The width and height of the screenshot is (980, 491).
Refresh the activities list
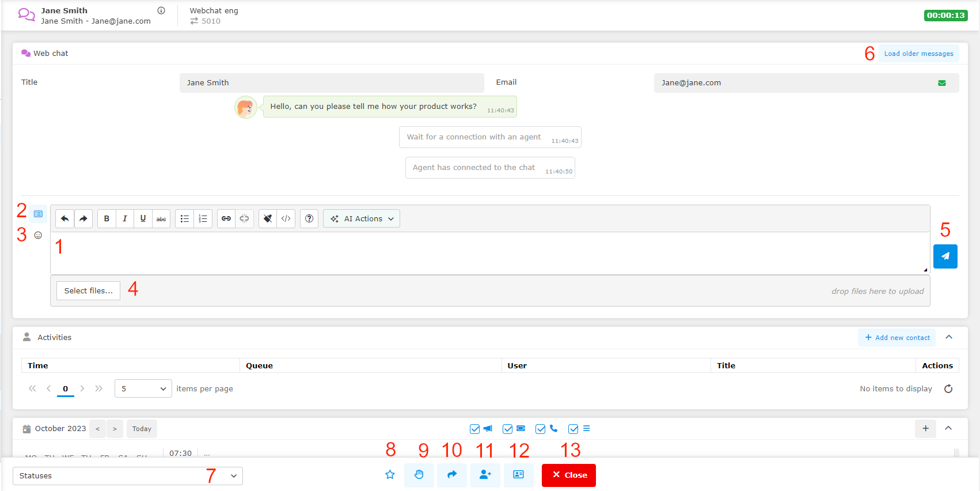(x=948, y=389)
